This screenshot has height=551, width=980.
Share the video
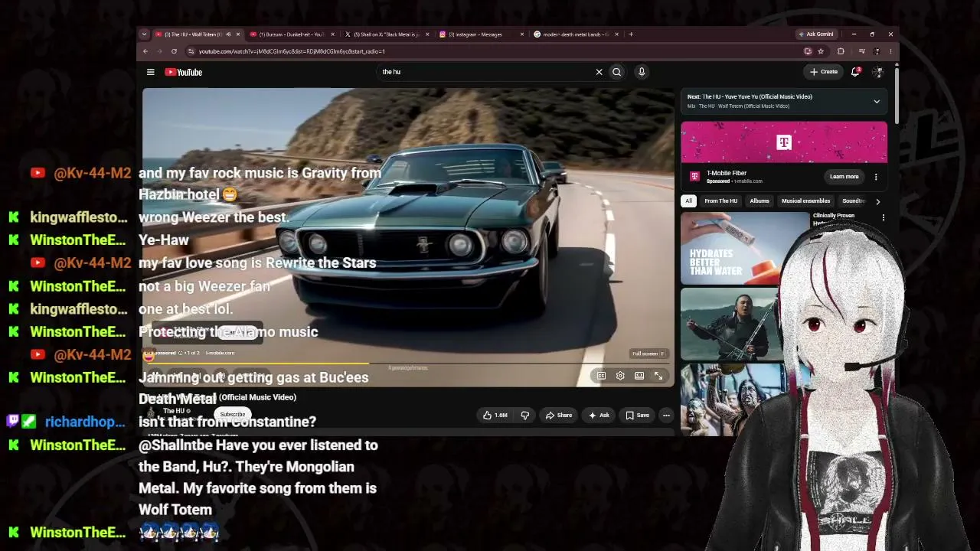click(559, 416)
